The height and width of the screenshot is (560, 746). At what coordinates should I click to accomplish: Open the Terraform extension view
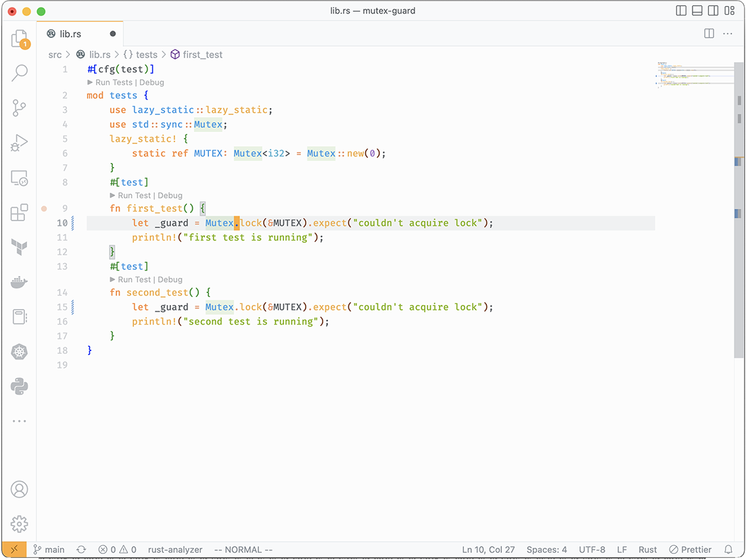pyautogui.click(x=20, y=247)
